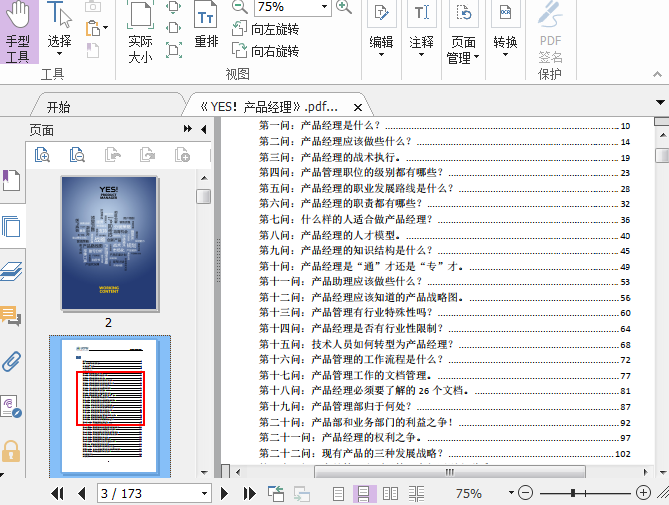Close the 《YES！产品经理》.pdf tab
The image size is (669, 505).
(x=358, y=107)
